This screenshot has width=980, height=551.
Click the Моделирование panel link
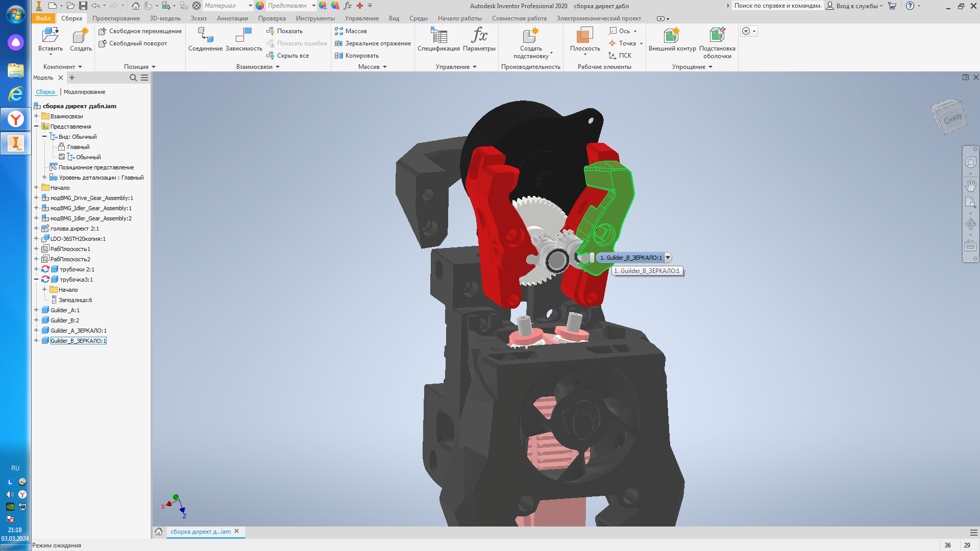pos(84,92)
